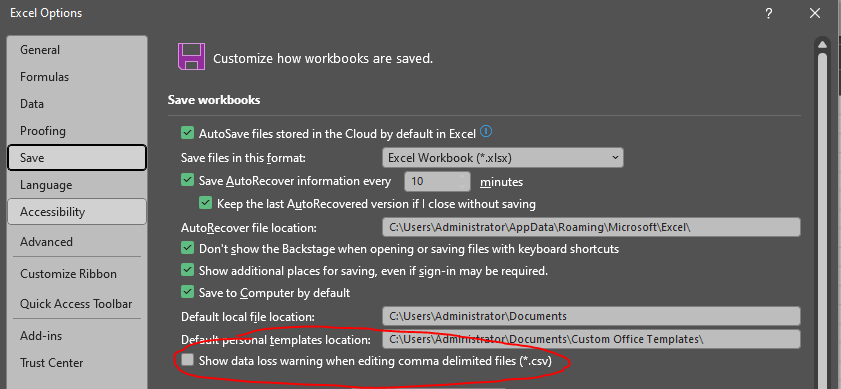The height and width of the screenshot is (389, 841).
Task: Click the purple floppy disk save icon
Action: click(191, 57)
